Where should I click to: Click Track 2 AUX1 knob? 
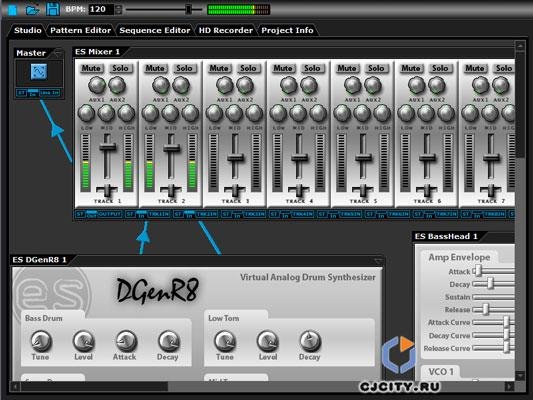[161, 85]
